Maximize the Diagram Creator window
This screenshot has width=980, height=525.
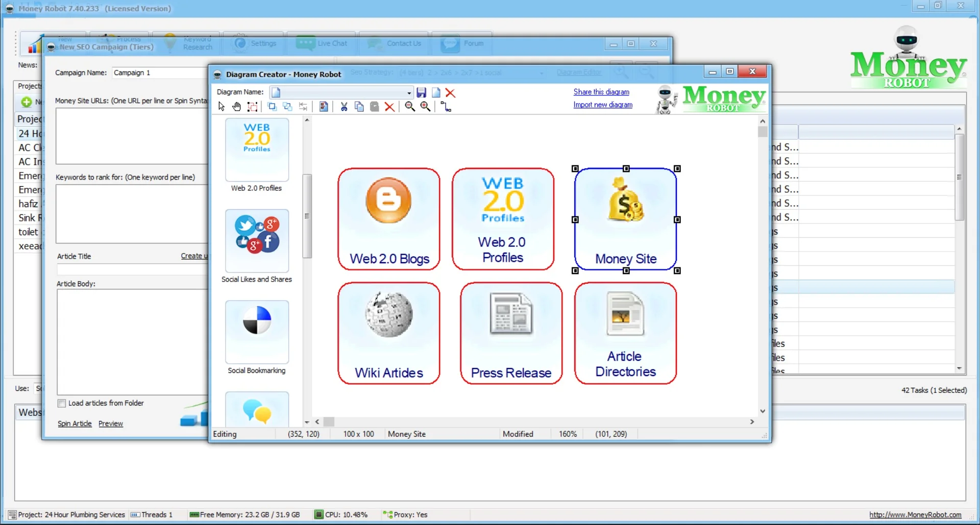(730, 71)
